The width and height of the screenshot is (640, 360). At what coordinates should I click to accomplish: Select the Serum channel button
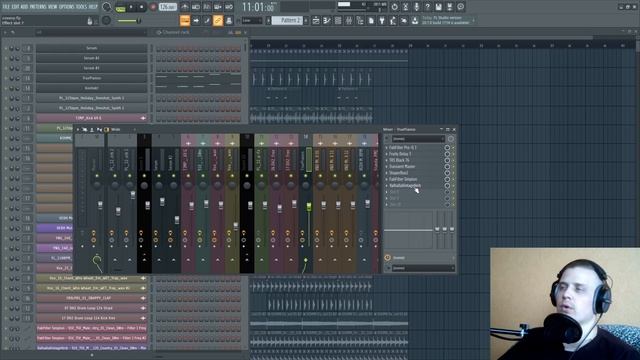point(91,48)
